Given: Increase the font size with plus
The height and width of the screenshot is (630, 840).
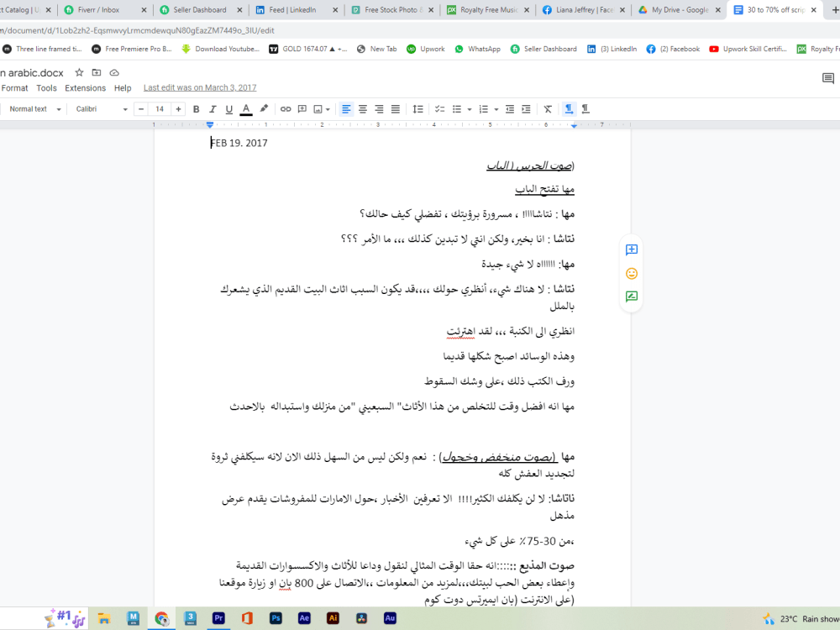Looking at the screenshot, I should [x=178, y=109].
